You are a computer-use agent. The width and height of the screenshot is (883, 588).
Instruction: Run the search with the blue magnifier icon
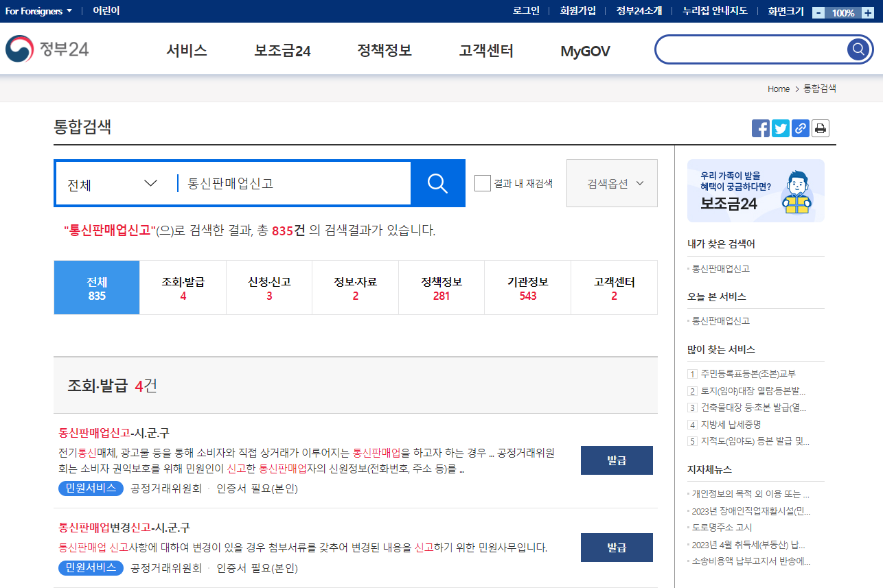[x=437, y=183]
